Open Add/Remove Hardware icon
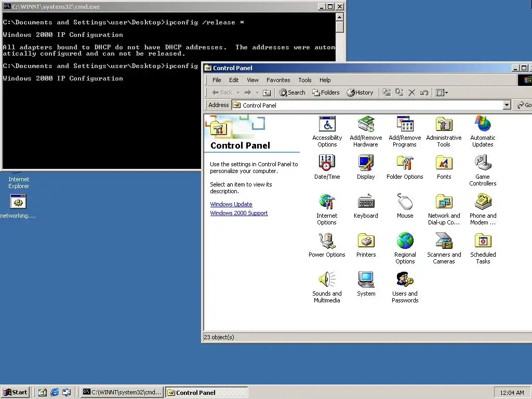 366,131
